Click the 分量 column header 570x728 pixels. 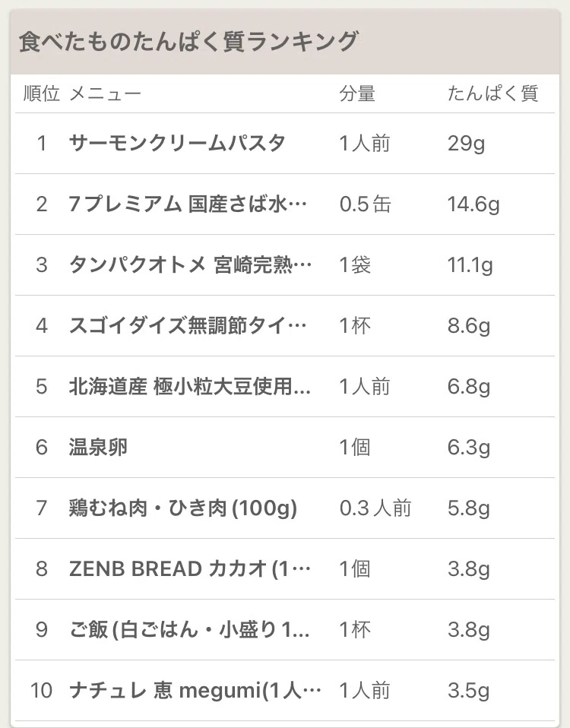(357, 93)
